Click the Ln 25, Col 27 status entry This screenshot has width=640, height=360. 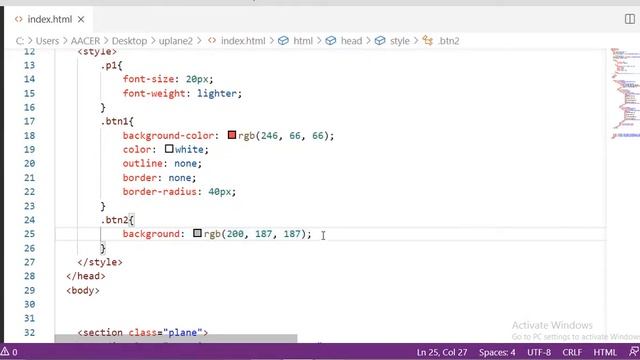point(442,352)
